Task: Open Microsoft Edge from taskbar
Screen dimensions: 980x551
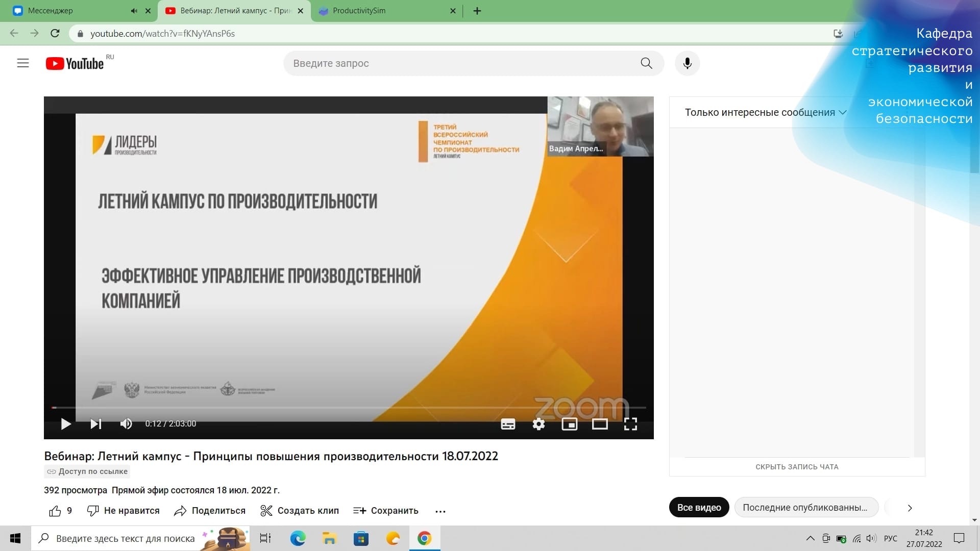Action: click(298, 538)
